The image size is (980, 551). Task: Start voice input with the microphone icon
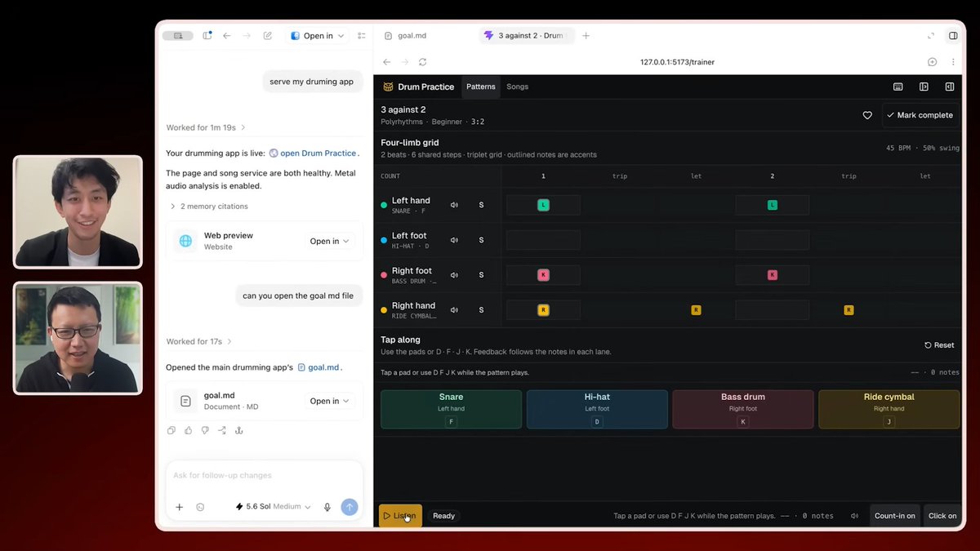coord(327,507)
